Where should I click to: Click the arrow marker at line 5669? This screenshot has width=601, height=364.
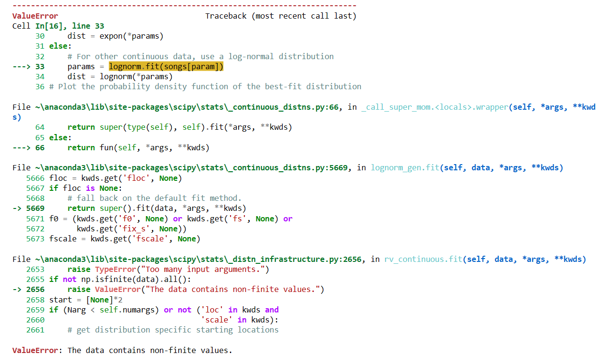pos(18,208)
